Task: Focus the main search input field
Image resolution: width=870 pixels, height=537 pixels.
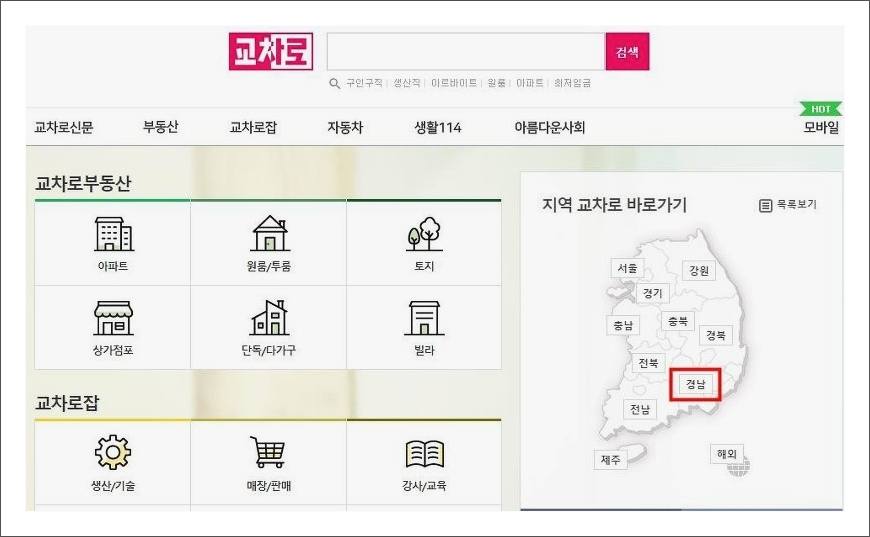Action: (x=466, y=52)
